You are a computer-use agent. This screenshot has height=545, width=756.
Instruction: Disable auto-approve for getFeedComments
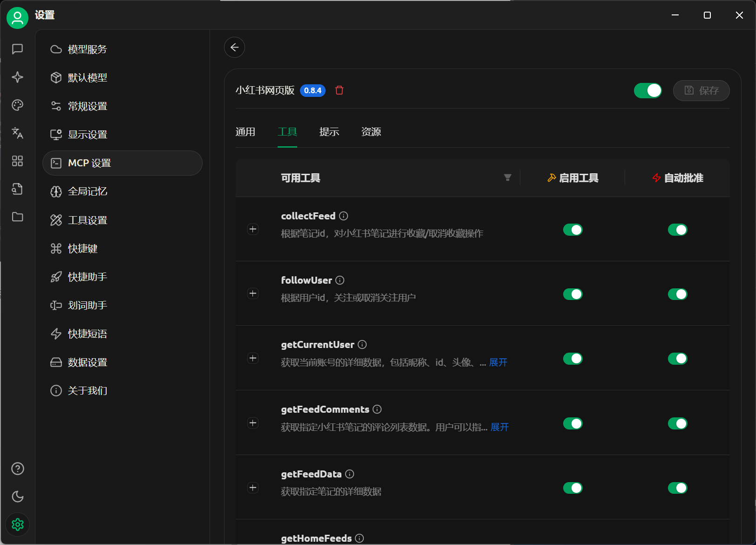click(678, 423)
